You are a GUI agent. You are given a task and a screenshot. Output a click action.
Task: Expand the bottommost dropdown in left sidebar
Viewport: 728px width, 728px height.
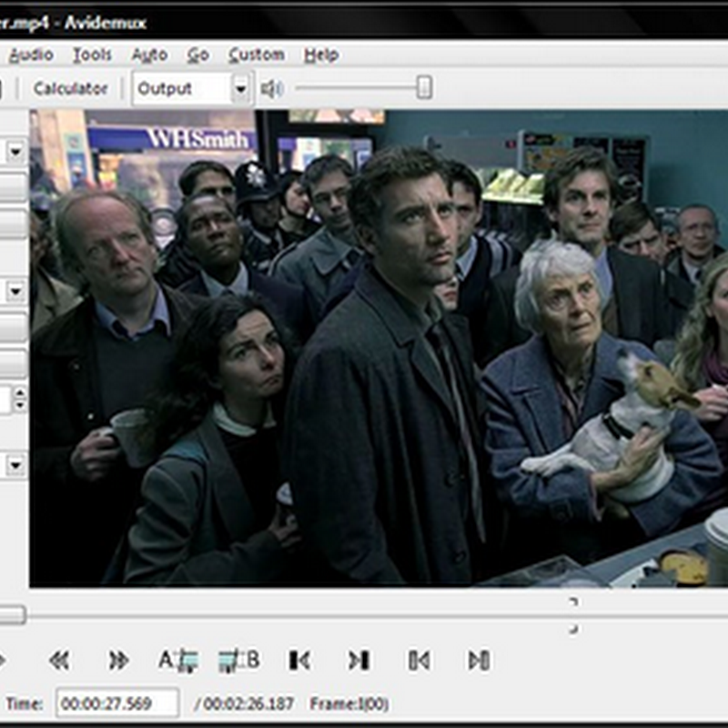(16, 465)
